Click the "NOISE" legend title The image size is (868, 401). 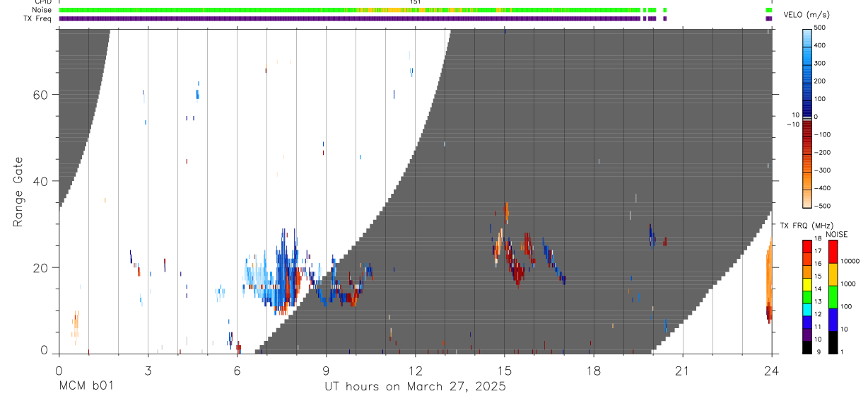pos(836,234)
